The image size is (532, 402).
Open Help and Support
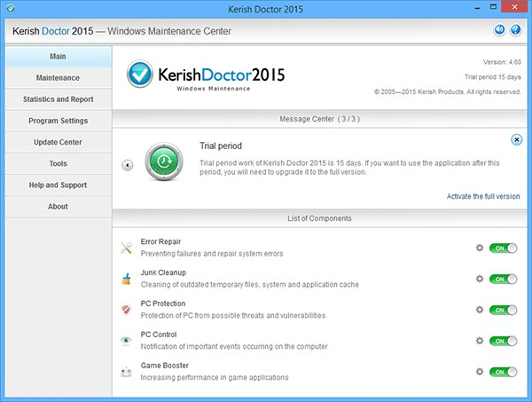[58, 185]
